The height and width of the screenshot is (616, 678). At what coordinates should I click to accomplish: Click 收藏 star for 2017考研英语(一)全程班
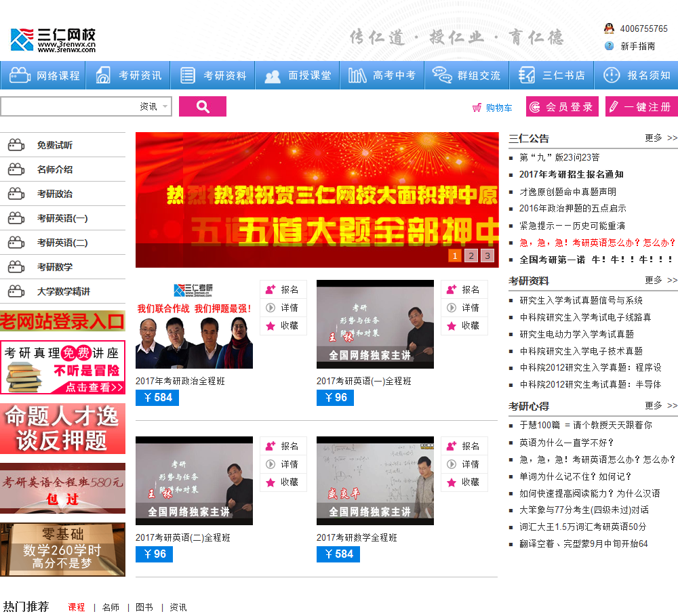452,326
